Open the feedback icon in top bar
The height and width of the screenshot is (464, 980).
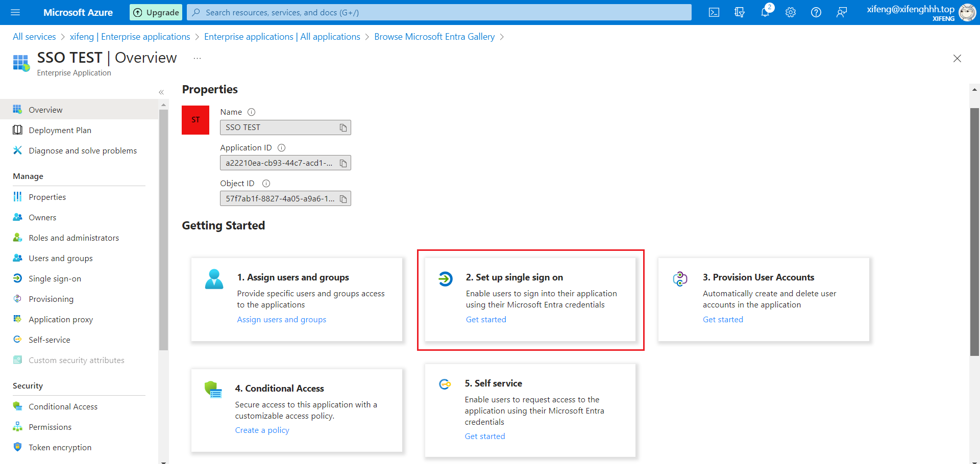[842, 12]
